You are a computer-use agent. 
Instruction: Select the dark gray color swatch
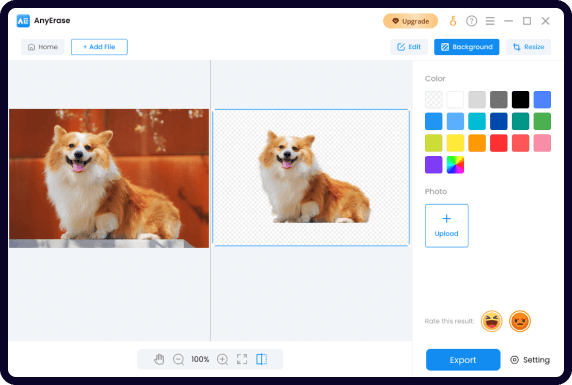point(499,100)
